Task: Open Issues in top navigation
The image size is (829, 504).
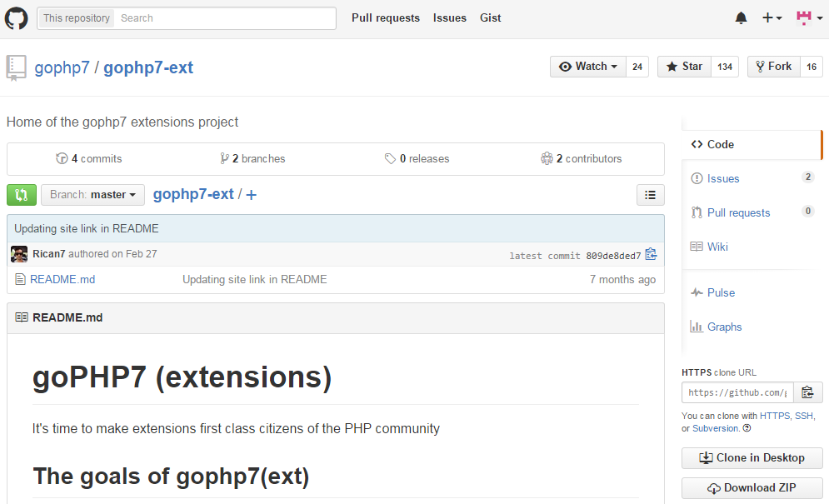Action: pyautogui.click(x=449, y=18)
